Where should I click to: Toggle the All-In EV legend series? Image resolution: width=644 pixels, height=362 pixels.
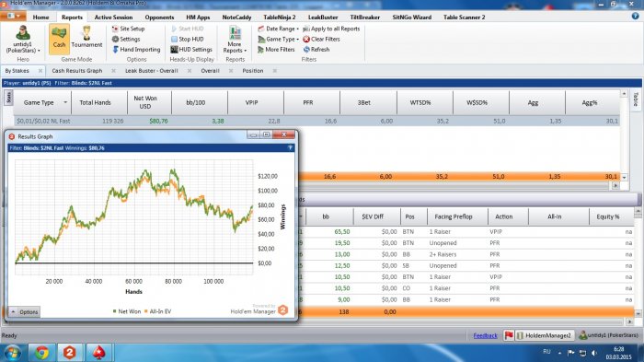pyautogui.click(x=157, y=311)
